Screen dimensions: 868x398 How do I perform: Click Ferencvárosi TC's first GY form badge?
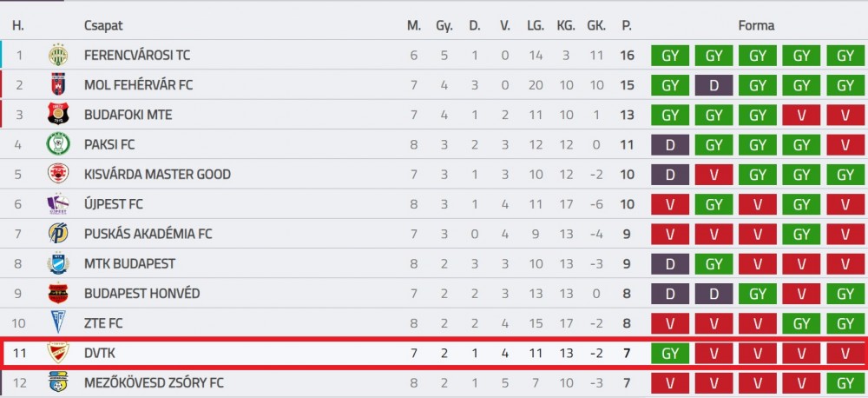tap(670, 56)
